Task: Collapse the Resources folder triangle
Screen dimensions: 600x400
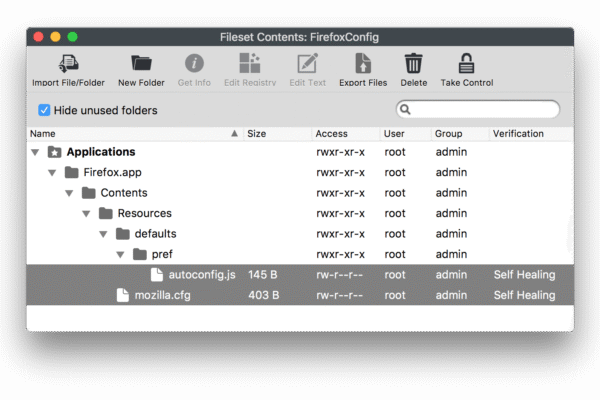Action: (86, 214)
